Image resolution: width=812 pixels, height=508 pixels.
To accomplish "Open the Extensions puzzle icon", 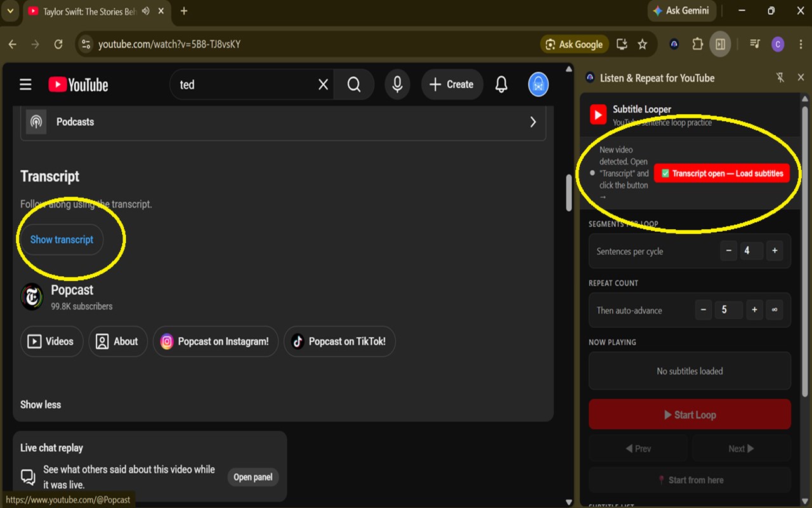I will click(697, 44).
